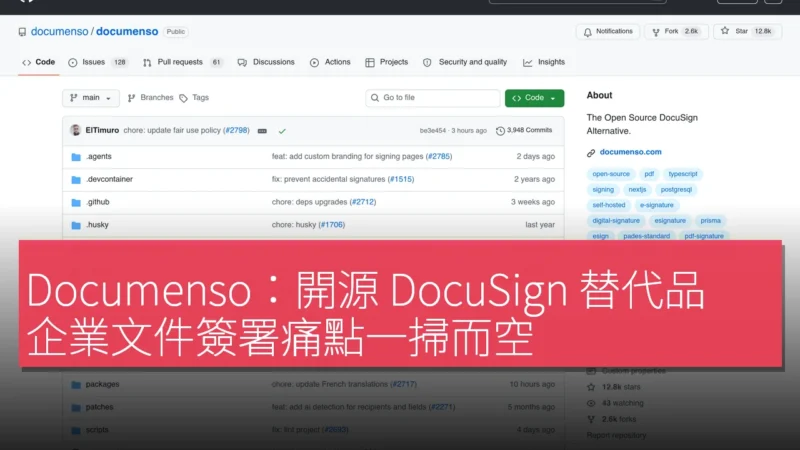This screenshot has height=450, width=800.
Task: Select the self-hosted topic tag
Action: pyautogui.click(x=609, y=205)
